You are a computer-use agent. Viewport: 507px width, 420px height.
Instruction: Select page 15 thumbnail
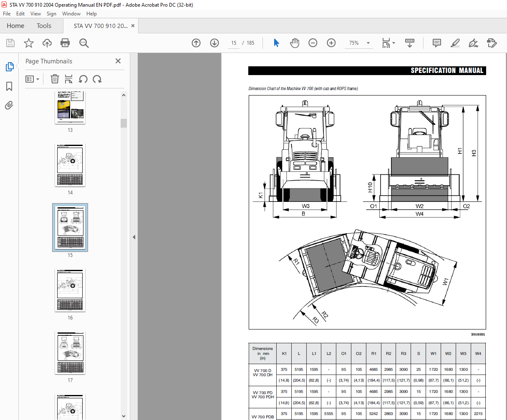click(70, 228)
